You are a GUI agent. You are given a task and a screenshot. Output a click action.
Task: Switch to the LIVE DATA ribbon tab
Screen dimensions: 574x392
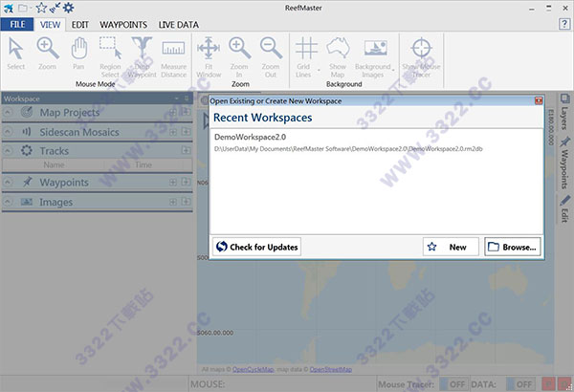(179, 25)
